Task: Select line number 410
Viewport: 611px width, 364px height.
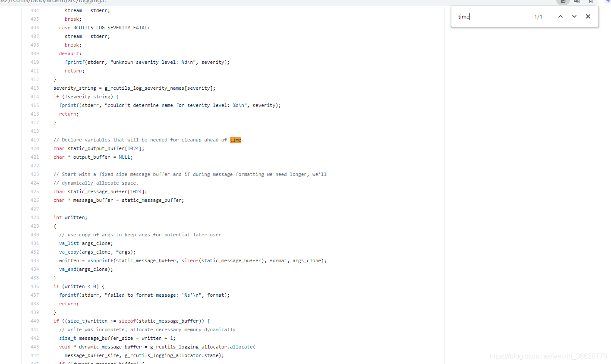Action: tap(35, 62)
